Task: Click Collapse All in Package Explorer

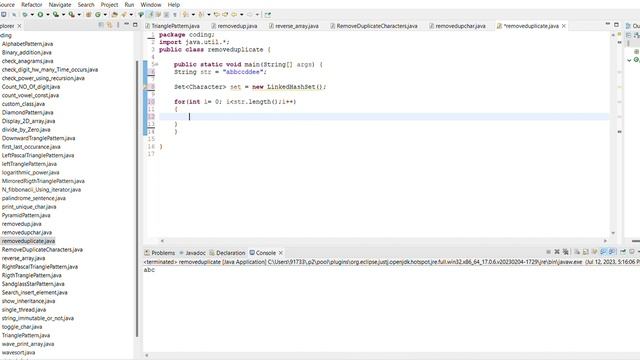Action: 101,25
